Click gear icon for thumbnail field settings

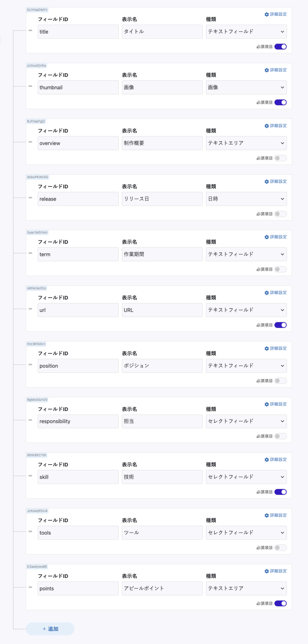click(266, 70)
